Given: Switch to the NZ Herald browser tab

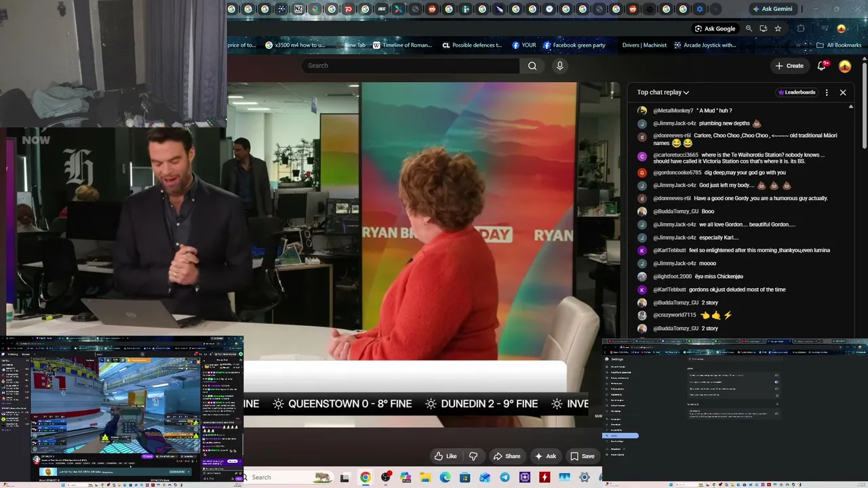Looking at the screenshot, I should pyautogui.click(x=298, y=9).
